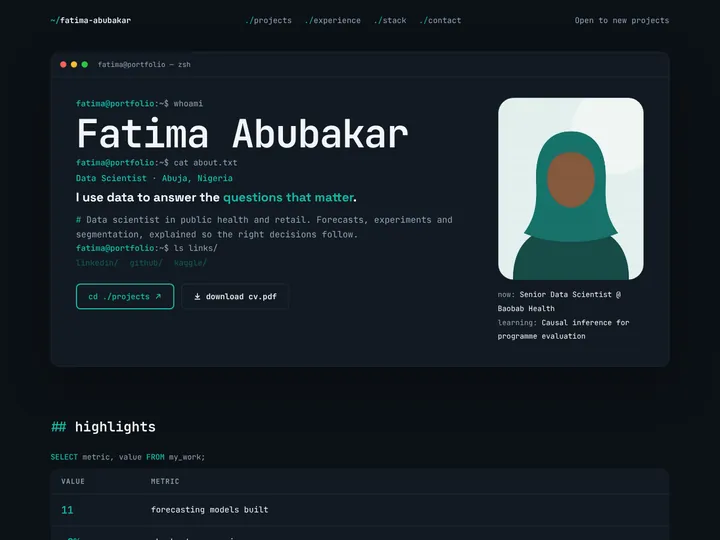Open the linkedin/ link

(97, 263)
